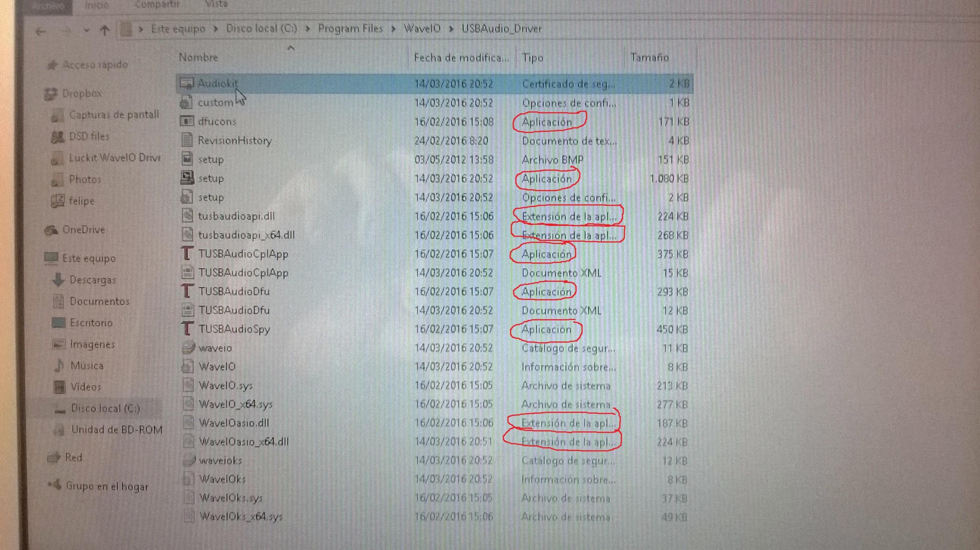The height and width of the screenshot is (550, 980).
Task: Click the Back navigation arrow
Action: point(40,31)
